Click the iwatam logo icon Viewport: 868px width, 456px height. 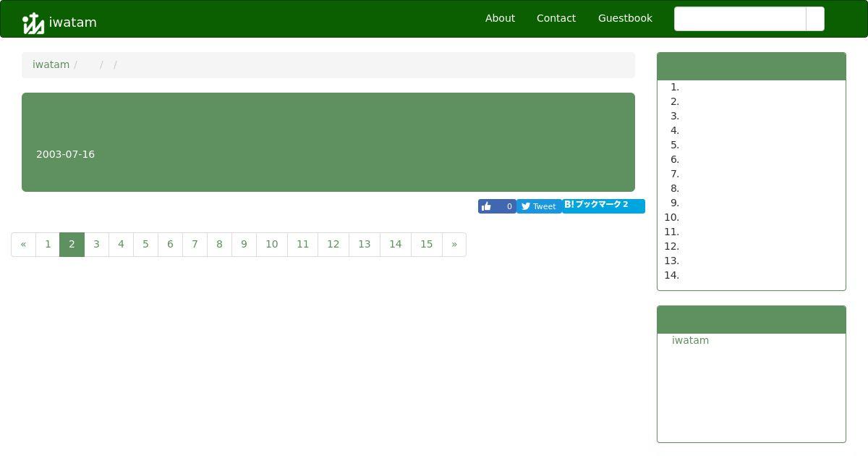(33, 23)
